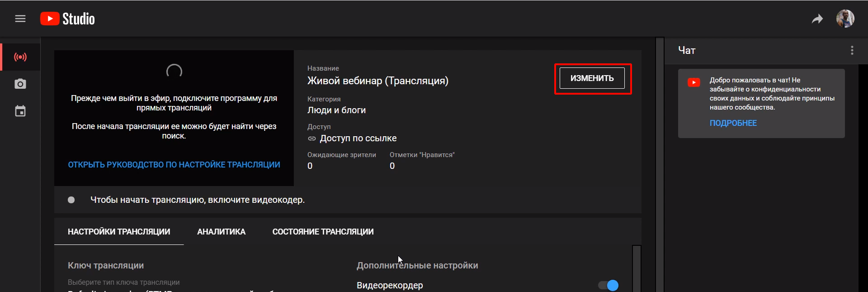Open the hamburger navigation menu
This screenshot has height=292, width=868.
(20, 19)
